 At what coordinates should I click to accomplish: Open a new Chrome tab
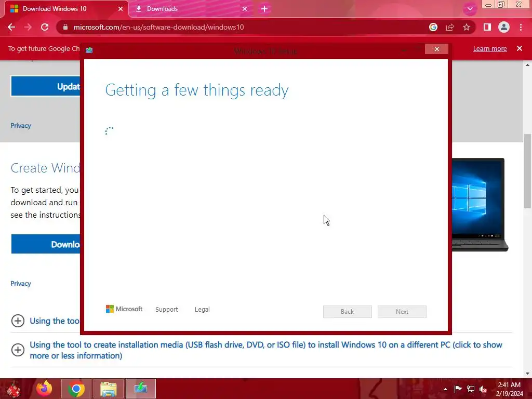point(264,9)
